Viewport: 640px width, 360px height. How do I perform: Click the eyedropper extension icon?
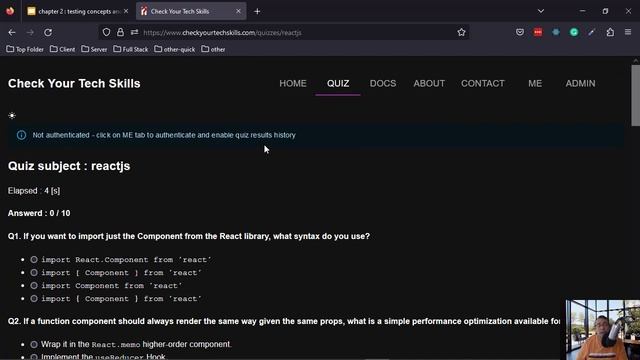[591, 32]
